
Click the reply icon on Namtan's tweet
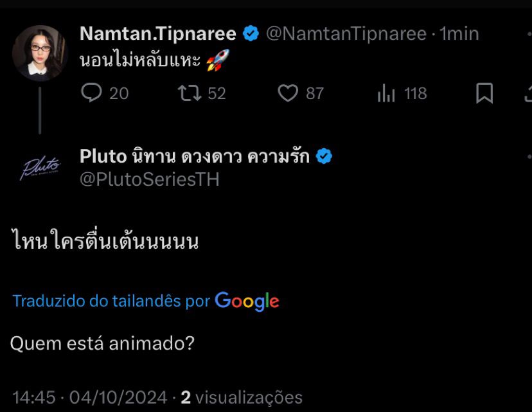92,94
